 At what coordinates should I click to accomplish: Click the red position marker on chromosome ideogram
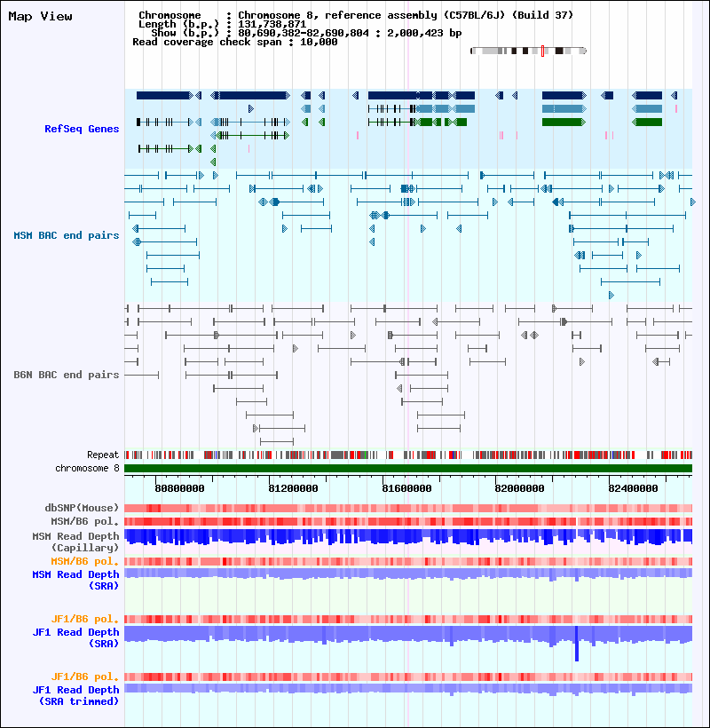point(542,51)
